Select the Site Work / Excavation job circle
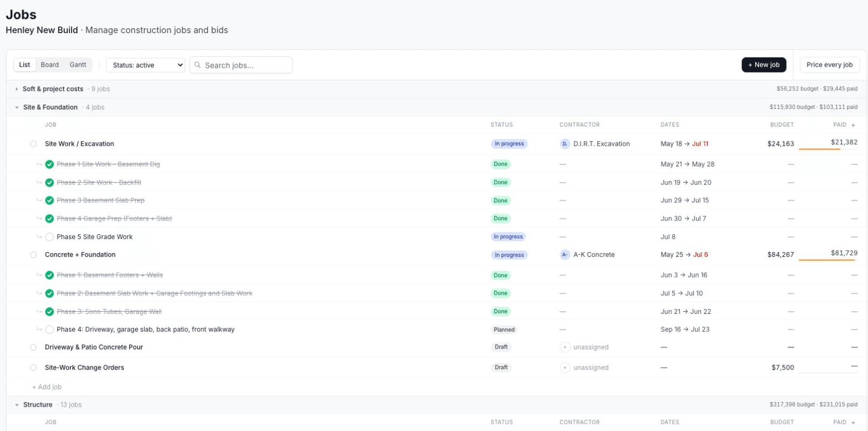This screenshot has width=868, height=431. [33, 144]
